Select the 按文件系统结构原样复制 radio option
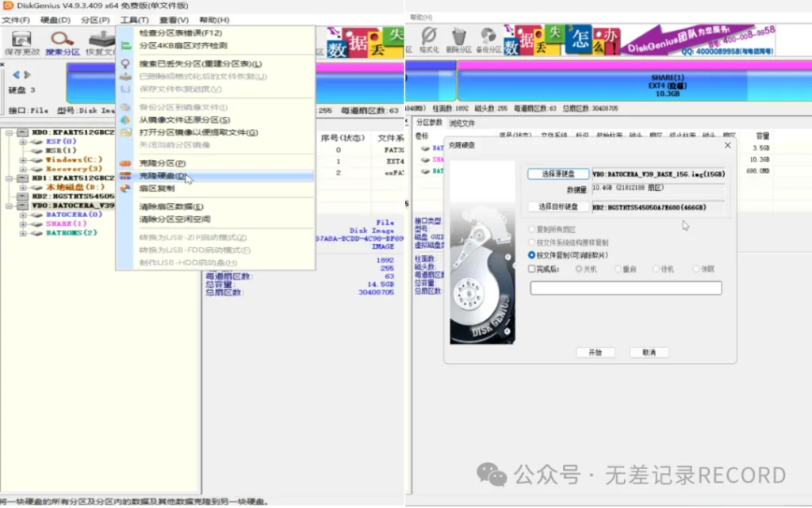Image resolution: width=812 pixels, height=508 pixels. [x=531, y=242]
